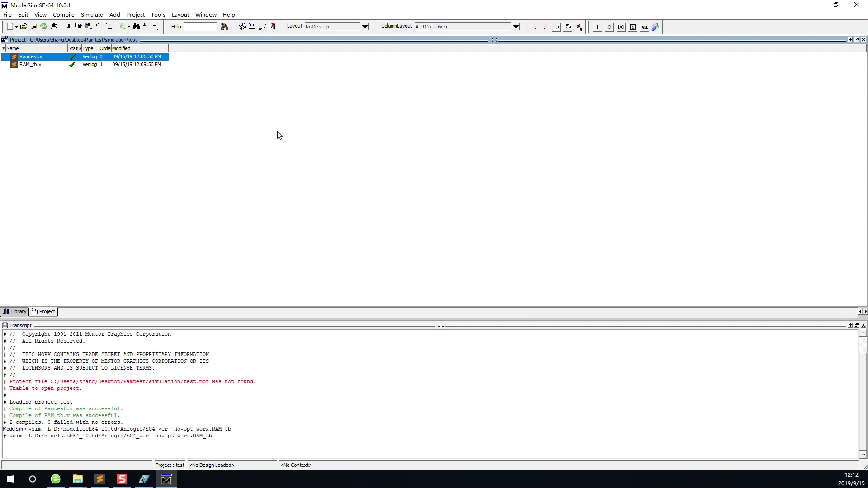
Task: Open the View menu
Action: click(x=40, y=14)
